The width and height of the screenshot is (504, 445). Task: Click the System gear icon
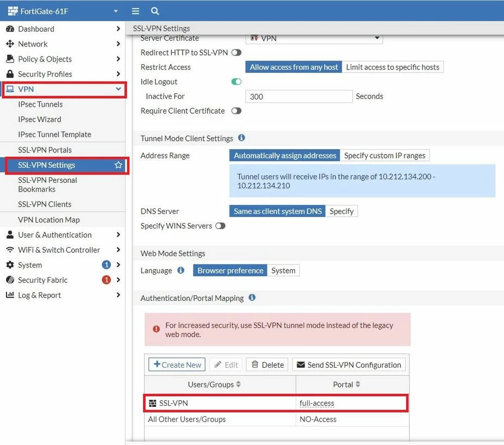10,265
